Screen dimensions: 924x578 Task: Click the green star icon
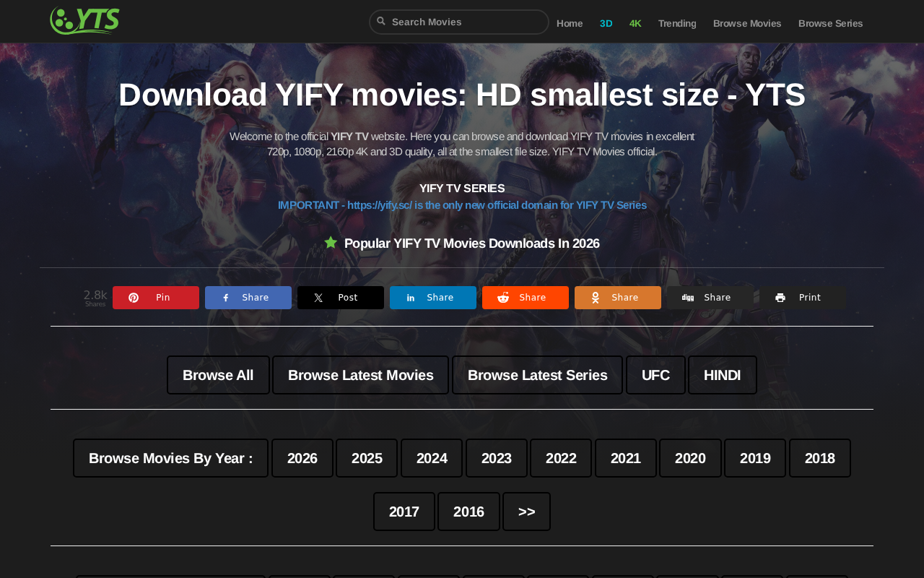pos(331,243)
